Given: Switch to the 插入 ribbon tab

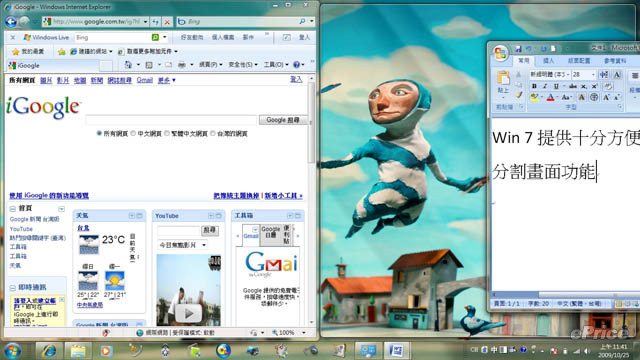Looking at the screenshot, I should coord(548,61).
